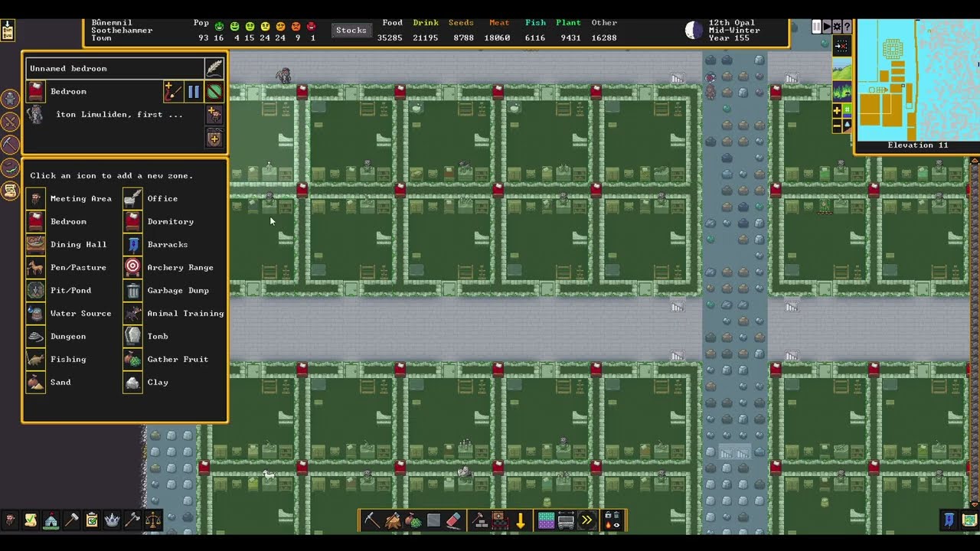Rename the zone with the quill icon
Image resolution: width=980 pixels, height=551 pixels.
pyautogui.click(x=214, y=68)
